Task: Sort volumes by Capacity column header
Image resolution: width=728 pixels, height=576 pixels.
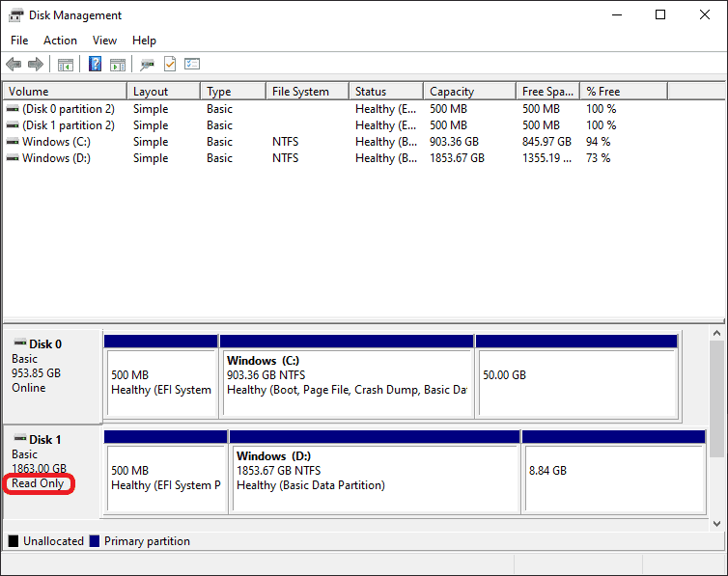Action: tap(452, 92)
